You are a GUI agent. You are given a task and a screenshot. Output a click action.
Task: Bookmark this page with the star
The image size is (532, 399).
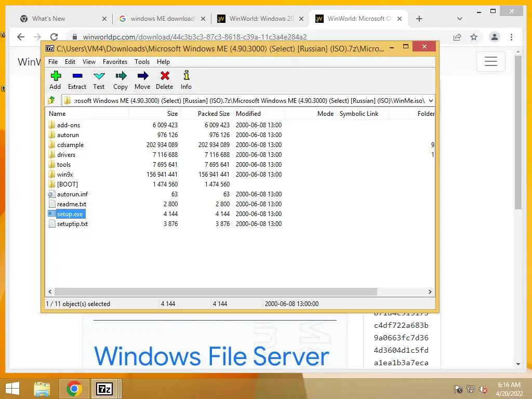474,37
